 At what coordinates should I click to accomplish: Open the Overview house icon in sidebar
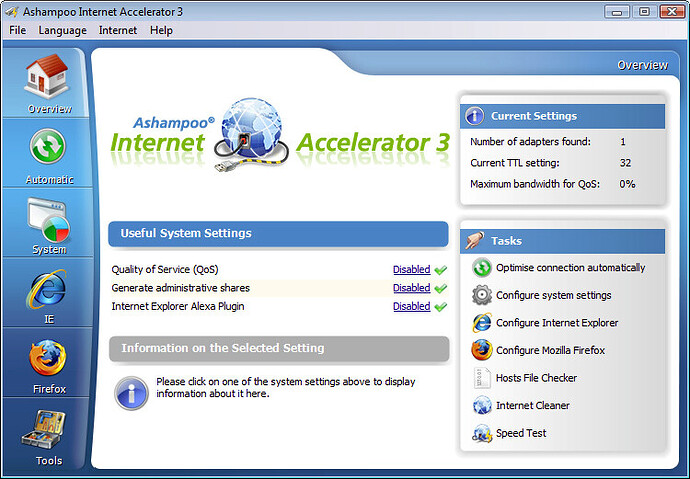(47, 77)
